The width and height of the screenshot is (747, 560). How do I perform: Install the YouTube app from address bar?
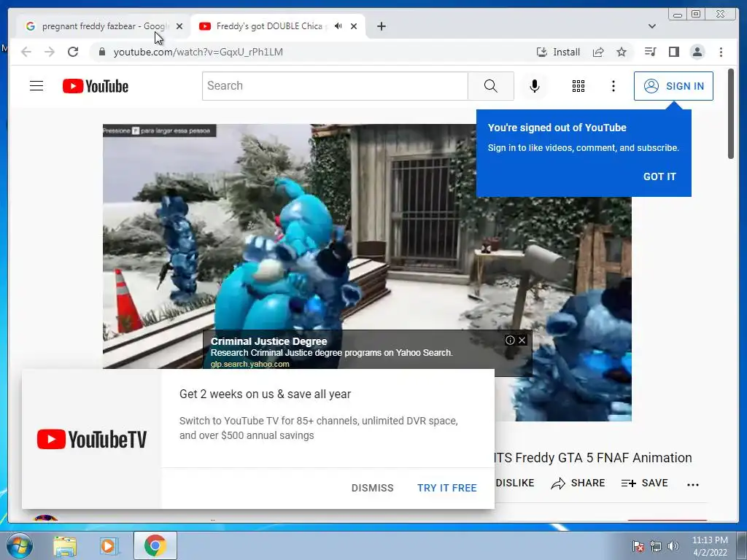coord(558,52)
